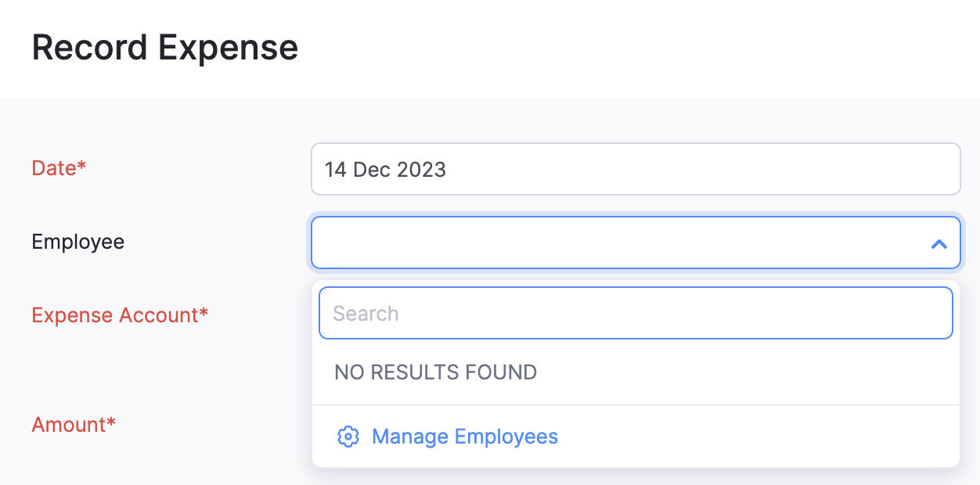
Task: Click the Record Expense heading
Action: point(164,48)
